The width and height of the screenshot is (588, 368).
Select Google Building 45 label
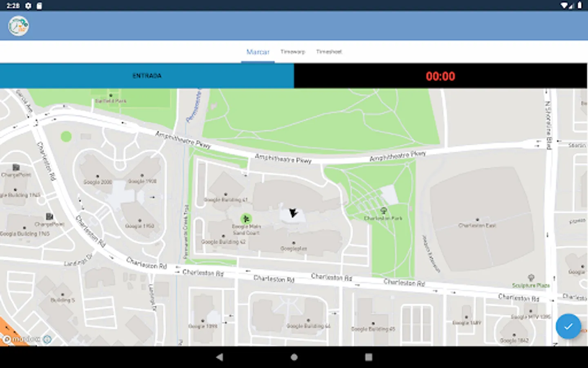point(373,329)
